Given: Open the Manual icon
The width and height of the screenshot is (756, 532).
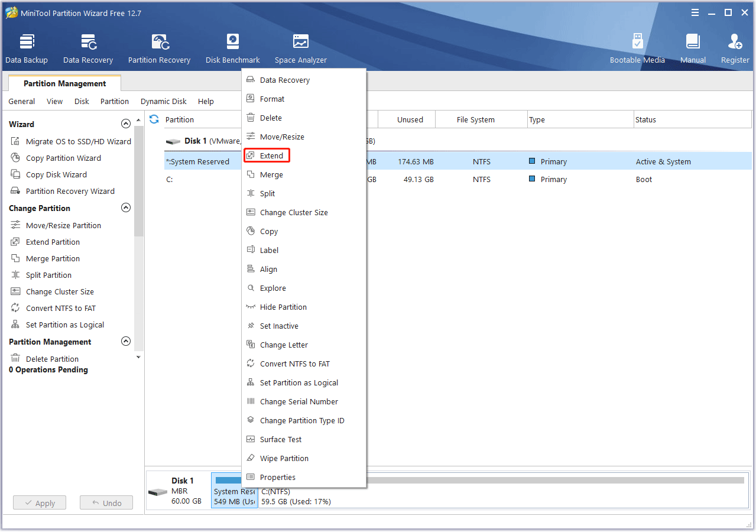Looking at the screenshot, I should pos(693,41).
